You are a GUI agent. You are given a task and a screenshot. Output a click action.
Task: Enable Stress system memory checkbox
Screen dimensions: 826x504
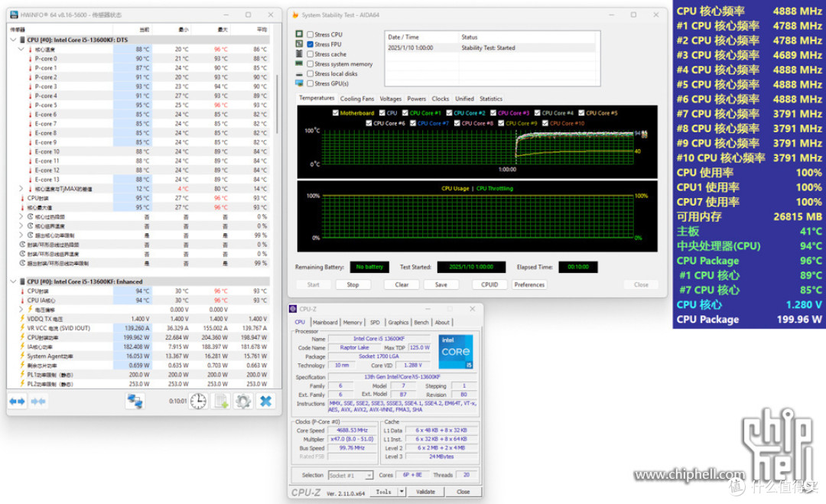click(x=311, y=63)
